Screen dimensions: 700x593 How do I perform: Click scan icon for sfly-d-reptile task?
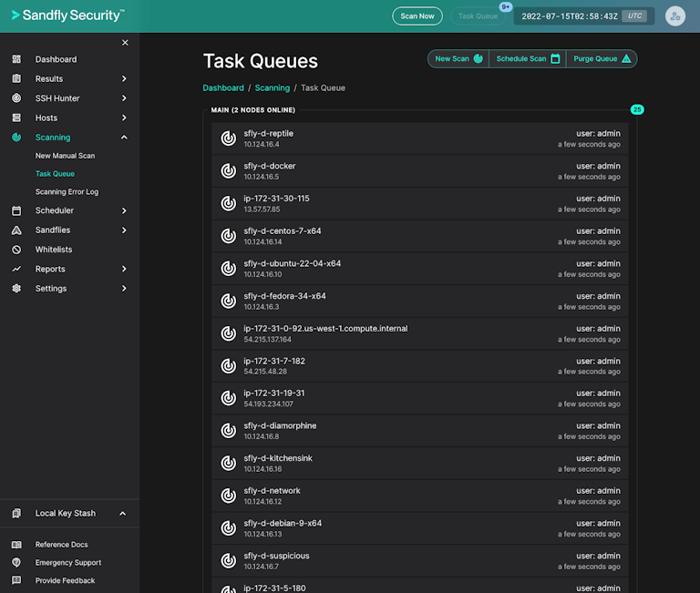pos(229,138)
